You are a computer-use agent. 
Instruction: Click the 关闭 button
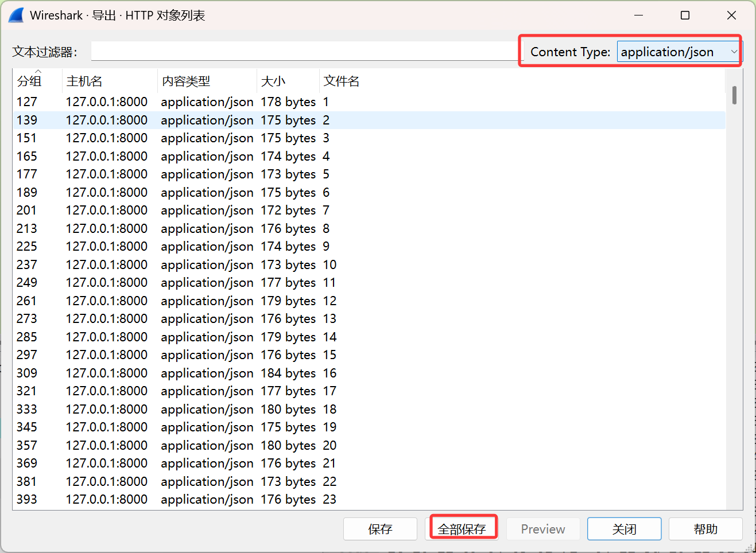pos(625,529)
